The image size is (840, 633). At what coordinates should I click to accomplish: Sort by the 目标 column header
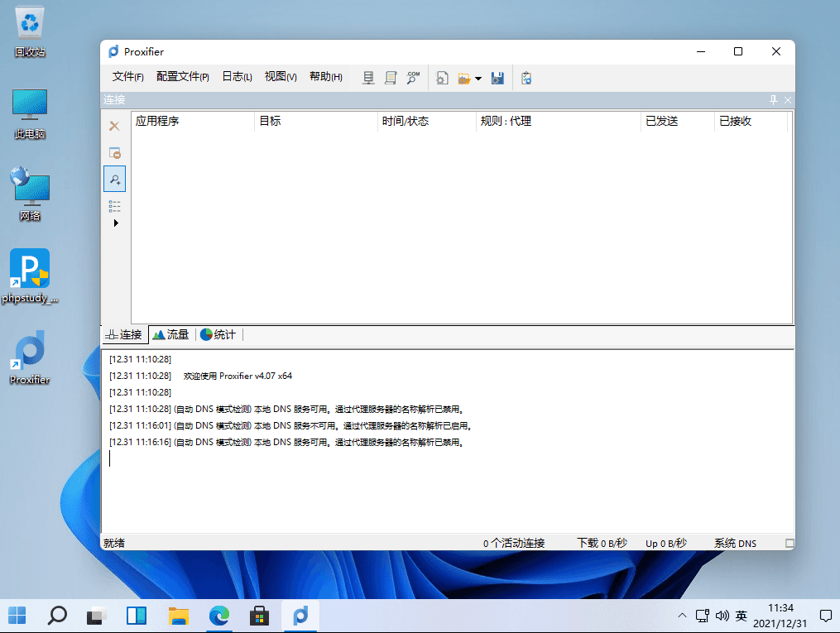315,121
